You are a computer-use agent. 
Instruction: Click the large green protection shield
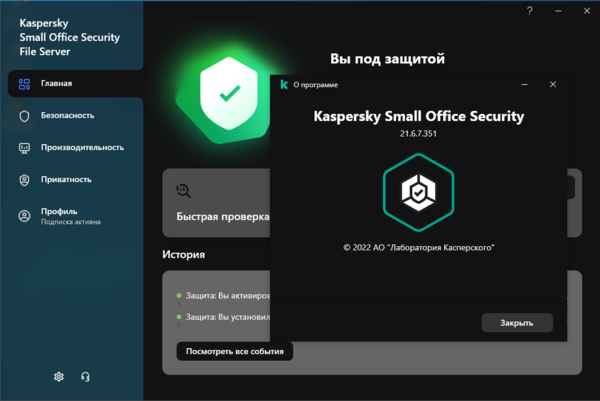(x=229, y=94)
